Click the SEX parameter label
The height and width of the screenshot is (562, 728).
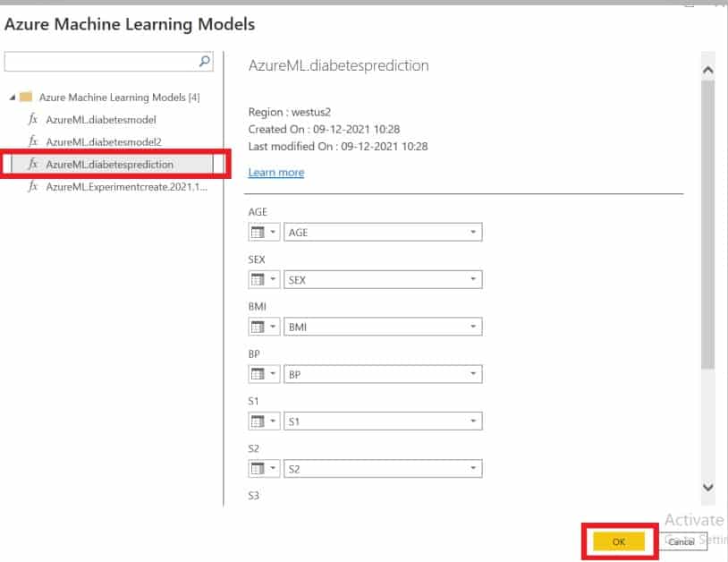[x=257, y=260]
